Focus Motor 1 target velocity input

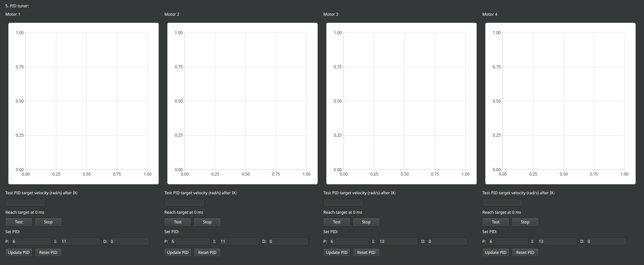pyautogui.click(x=25, y=203)
